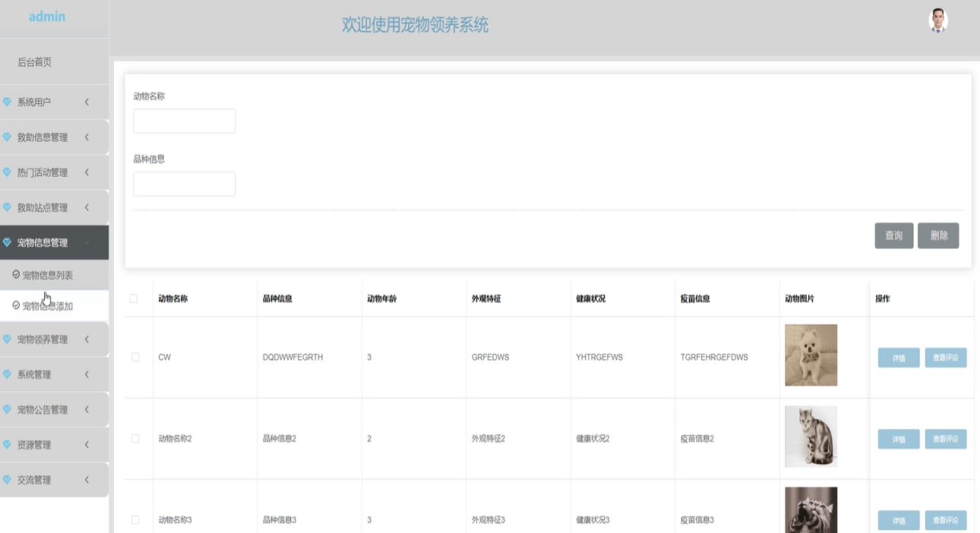Open 详情 for 动物名称2 row
The height and width of the screenshot is (533, 980).
899,439
